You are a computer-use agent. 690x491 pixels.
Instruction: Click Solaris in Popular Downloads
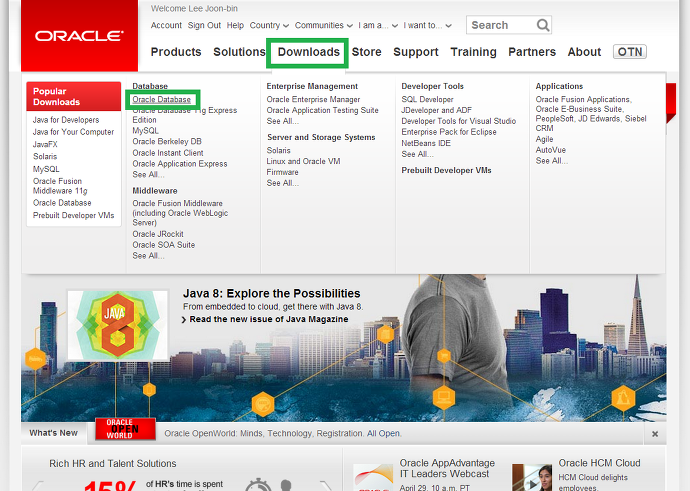45,157
